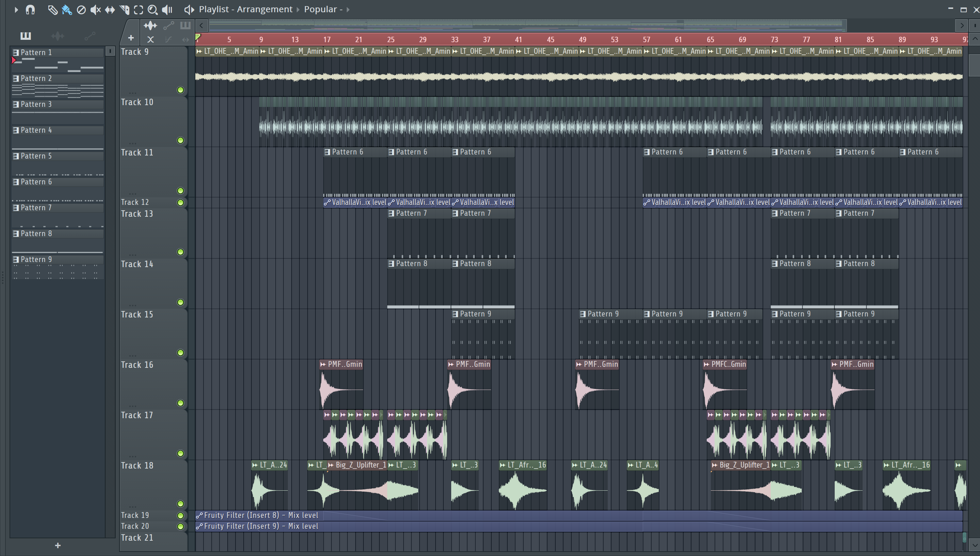Select the Paint brush tool
This screenshot has height=556, width=980.
[x=67, y=10]
